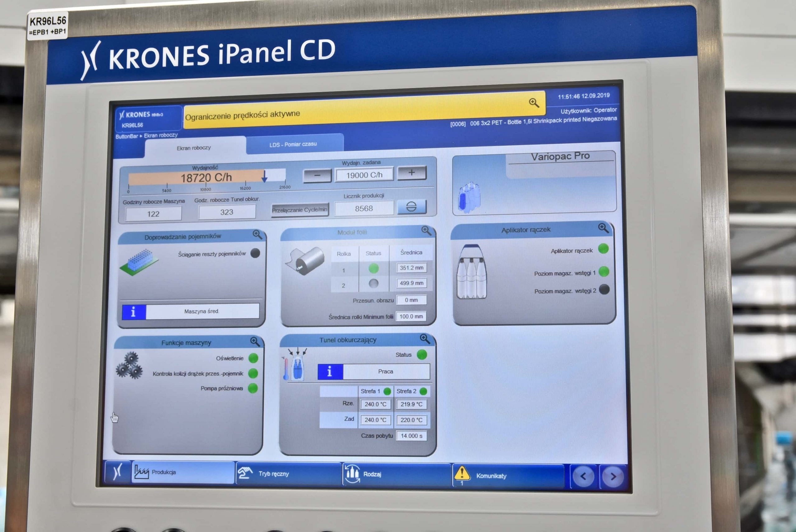Click the gears icon in Funkcje maszyny
Screen dimensions: 796x532
(129, 365)
